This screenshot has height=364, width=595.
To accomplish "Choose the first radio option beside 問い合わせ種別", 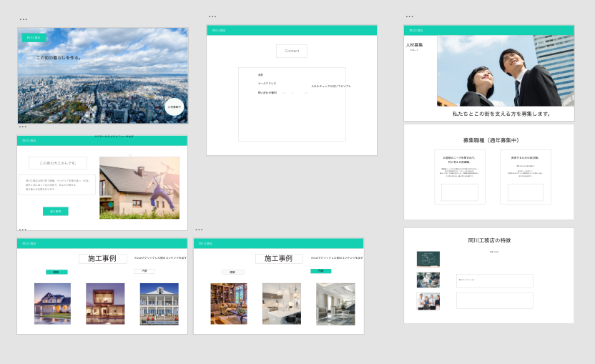I will tap(284, 93).
